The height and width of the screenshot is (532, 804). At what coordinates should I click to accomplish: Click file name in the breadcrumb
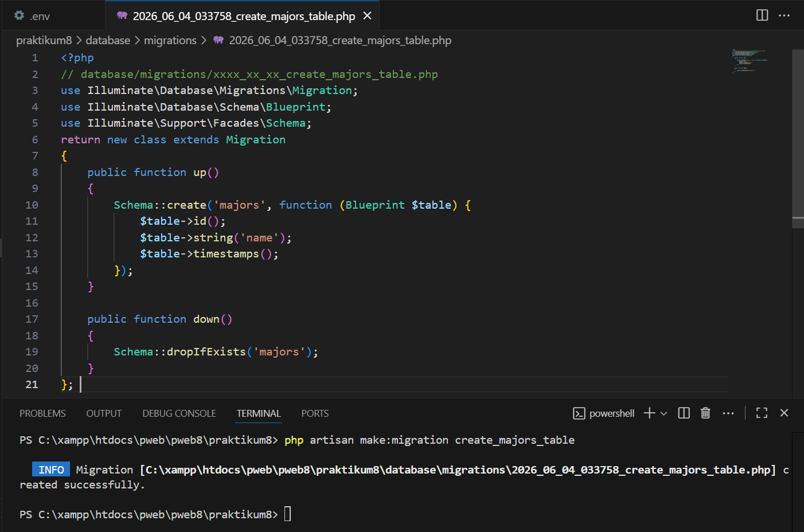pos(340,40)
